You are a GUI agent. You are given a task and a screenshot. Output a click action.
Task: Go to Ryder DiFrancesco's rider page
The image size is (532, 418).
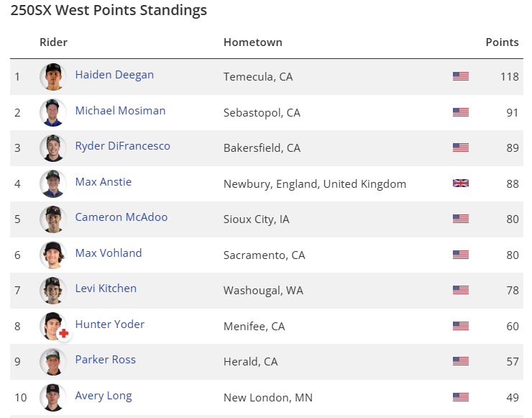[x=122, y=146]
